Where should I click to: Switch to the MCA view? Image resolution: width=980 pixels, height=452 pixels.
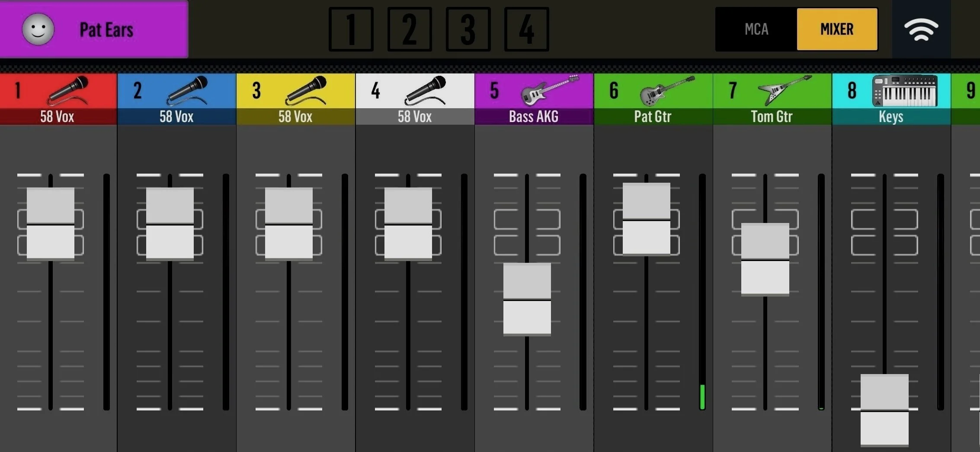pos(756,29)
